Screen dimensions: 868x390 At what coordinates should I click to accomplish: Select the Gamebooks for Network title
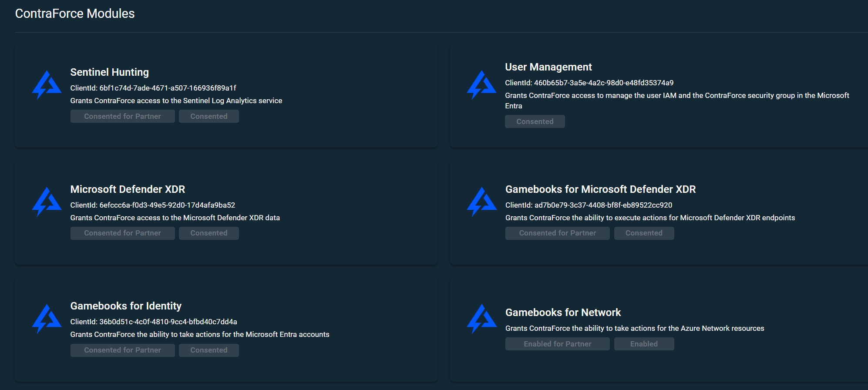(x=562, y=313)
